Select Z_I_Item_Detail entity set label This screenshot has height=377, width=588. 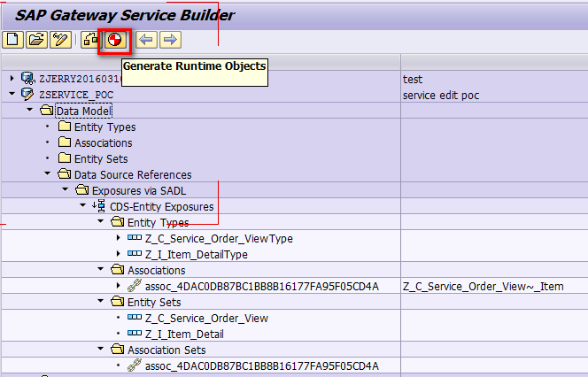(184, 335)
